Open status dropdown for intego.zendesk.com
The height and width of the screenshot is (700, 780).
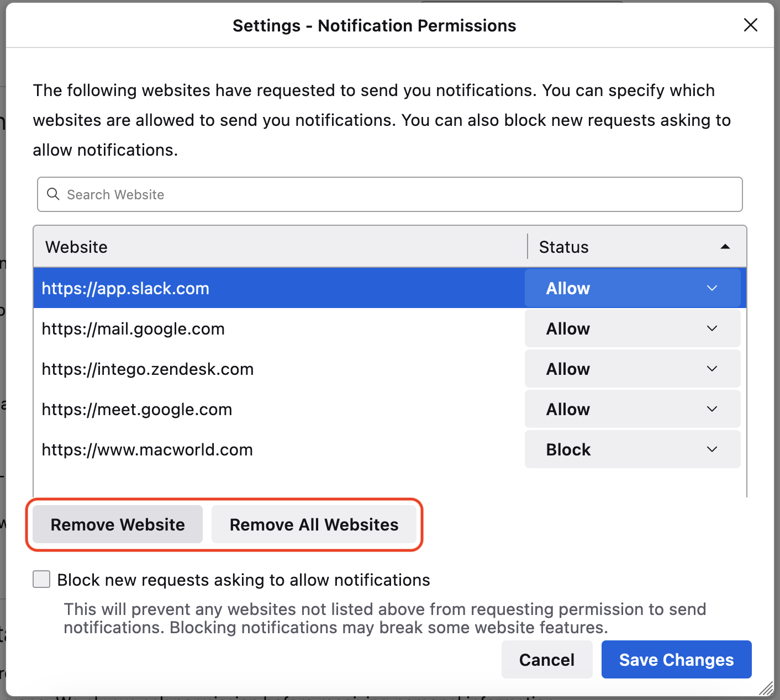click(x=633, y=369)
